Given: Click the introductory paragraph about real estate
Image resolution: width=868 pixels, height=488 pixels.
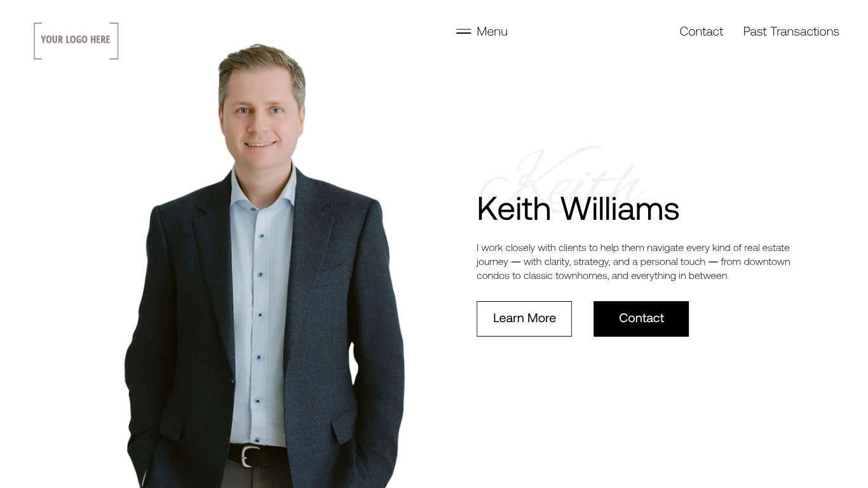Looking at the screenshot, I should point(634,261).
